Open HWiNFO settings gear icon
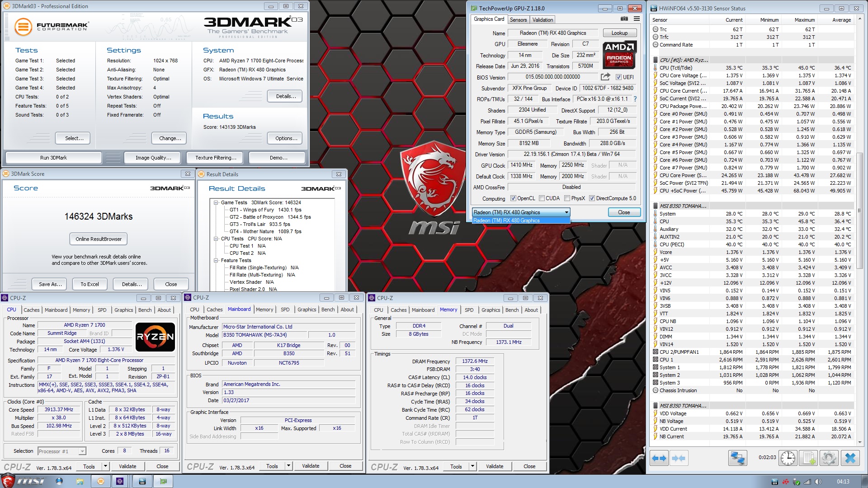The width and height of the screenshot is (868, 488). coord(829,458)
